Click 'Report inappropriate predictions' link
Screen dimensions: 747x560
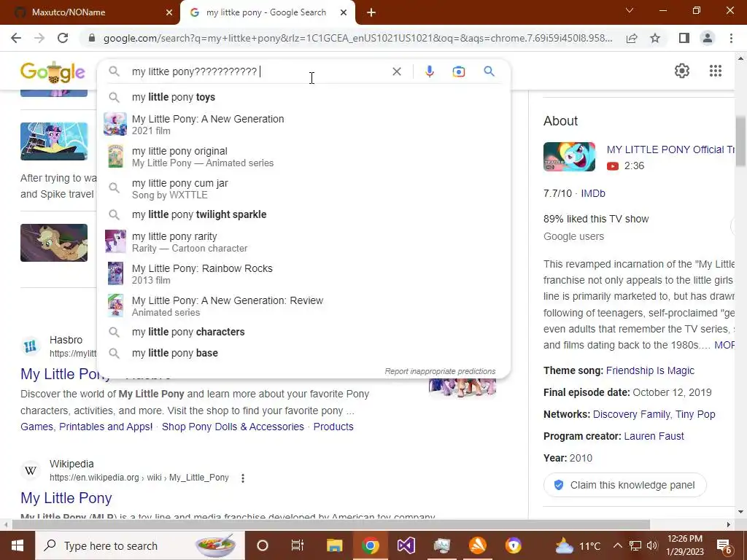440,371
